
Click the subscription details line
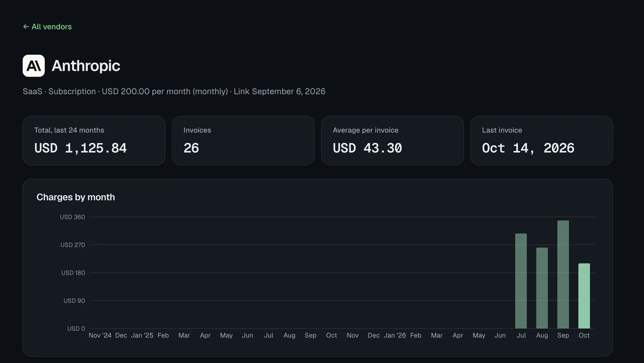174,91
